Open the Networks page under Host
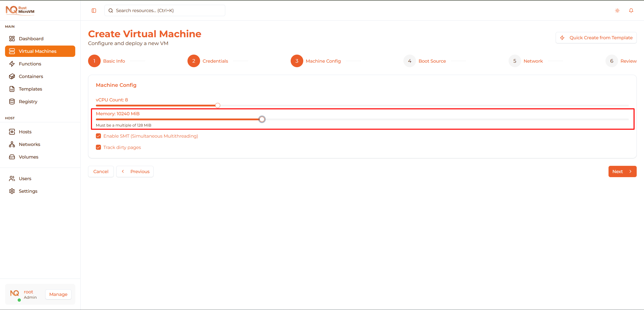 point(29,144)
